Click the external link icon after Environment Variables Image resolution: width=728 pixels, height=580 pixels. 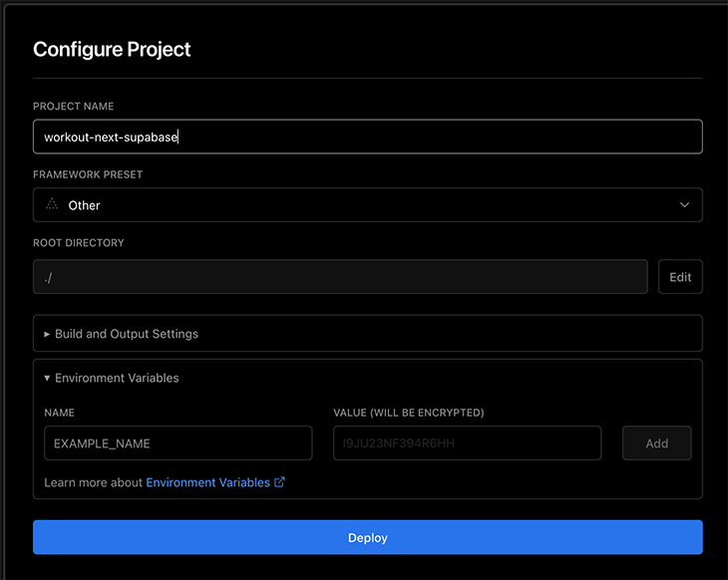tap(280, 482)
